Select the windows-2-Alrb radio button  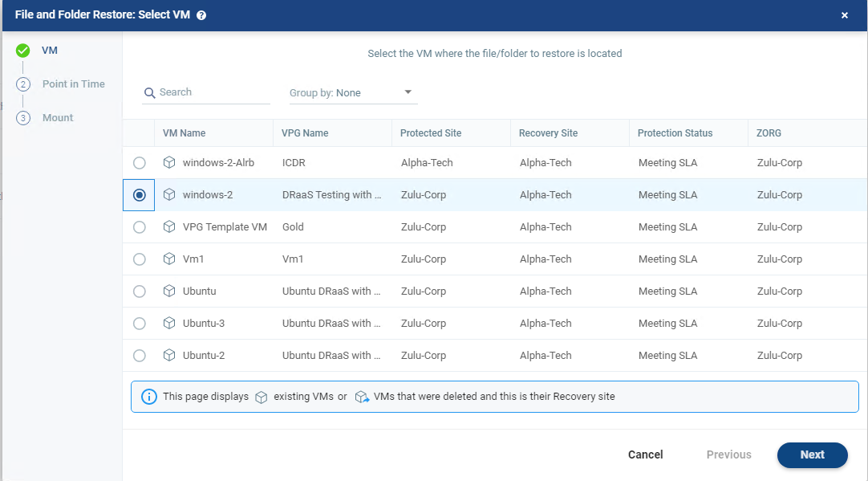coord(140,163)
